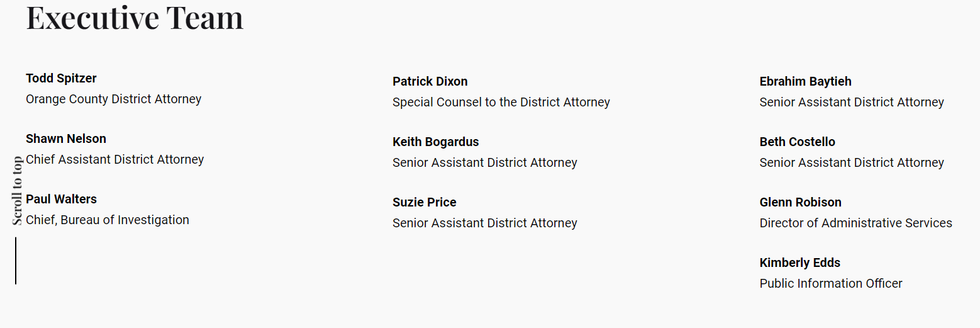This screenshot has width=980, height=328.
Task: Click the Scroll to top link
Action: pos(17,191)
